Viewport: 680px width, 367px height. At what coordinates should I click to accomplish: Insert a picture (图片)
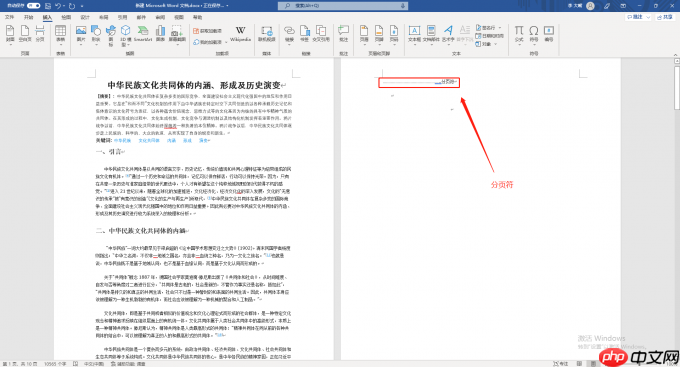click(x=81, y=35)
